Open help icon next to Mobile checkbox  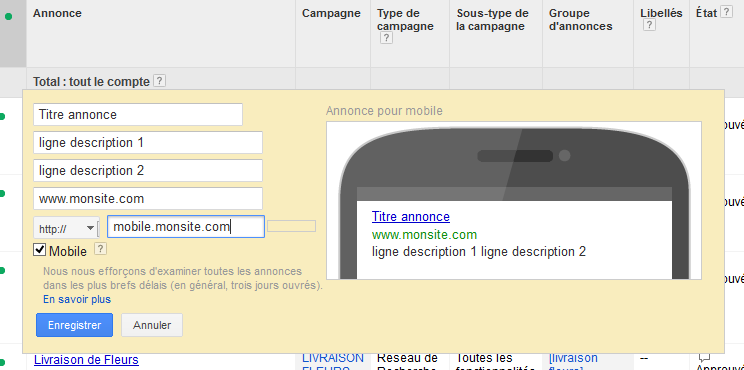click(x=101, y=249)
